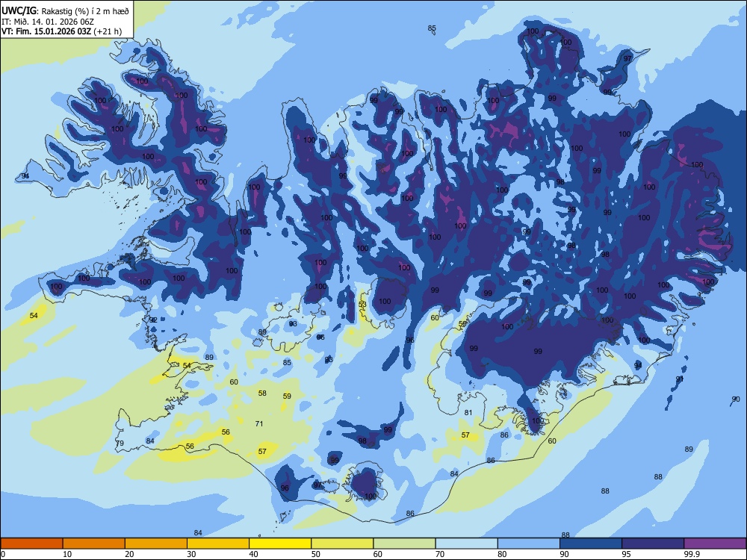Select the legend scale label 80
The width and height of the screenshot is (747, 560).
tap(502, 554)
